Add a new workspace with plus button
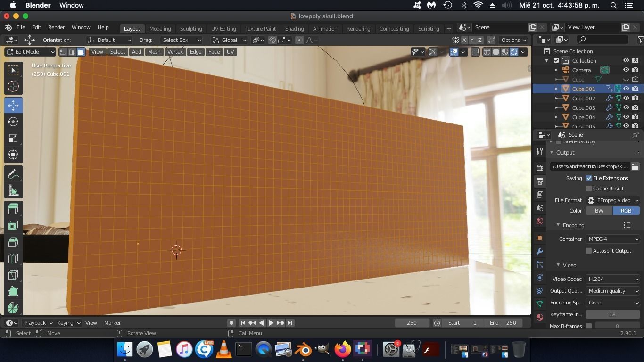 [449, 28]
